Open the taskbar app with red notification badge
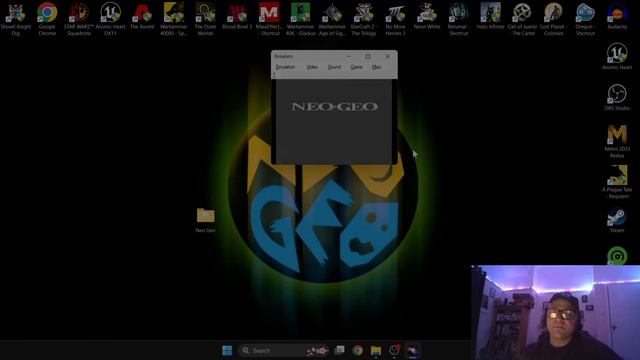This screenshot has width=640, height=360. (x=394, y=350)
